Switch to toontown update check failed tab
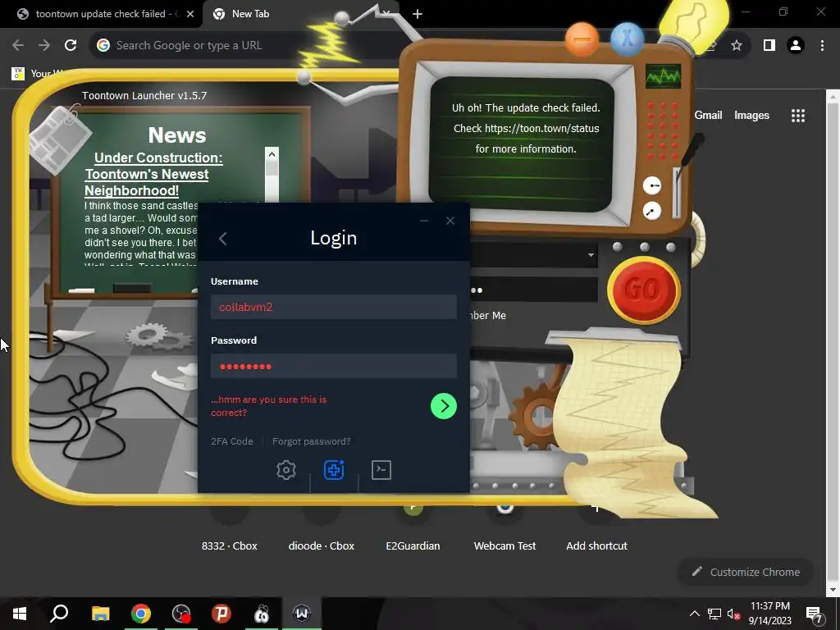Viewport: 840px width, 630px height. click(100, 14)
